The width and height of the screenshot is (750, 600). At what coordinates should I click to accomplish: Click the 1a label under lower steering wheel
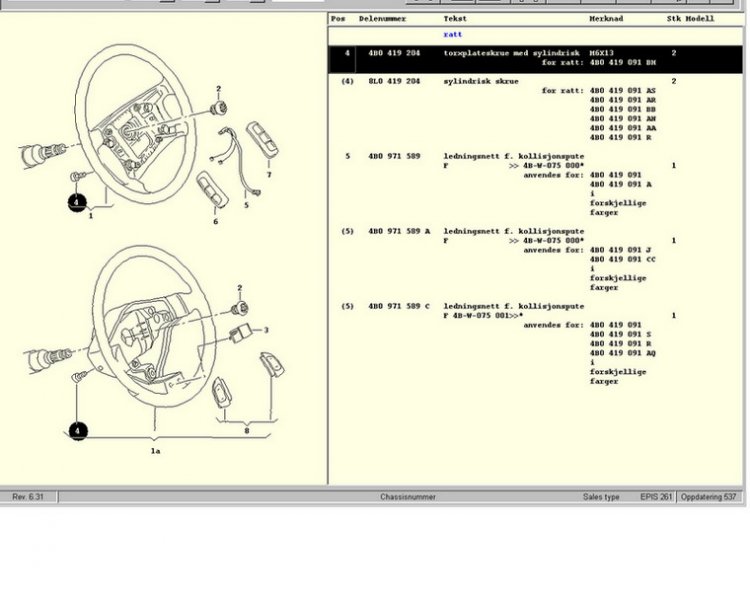click(154, 452)
